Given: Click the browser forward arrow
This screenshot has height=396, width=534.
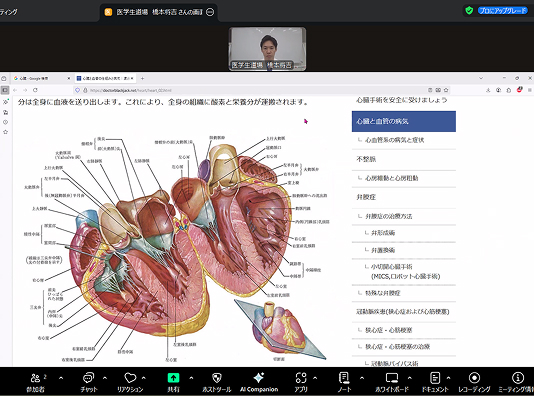Looking at the screenshot, I should click(25, 90).
